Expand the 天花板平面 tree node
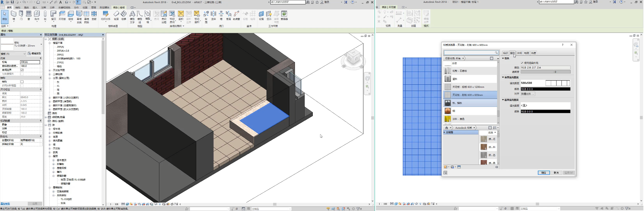This screenshot has width=644, height=211. pos(50,70)
